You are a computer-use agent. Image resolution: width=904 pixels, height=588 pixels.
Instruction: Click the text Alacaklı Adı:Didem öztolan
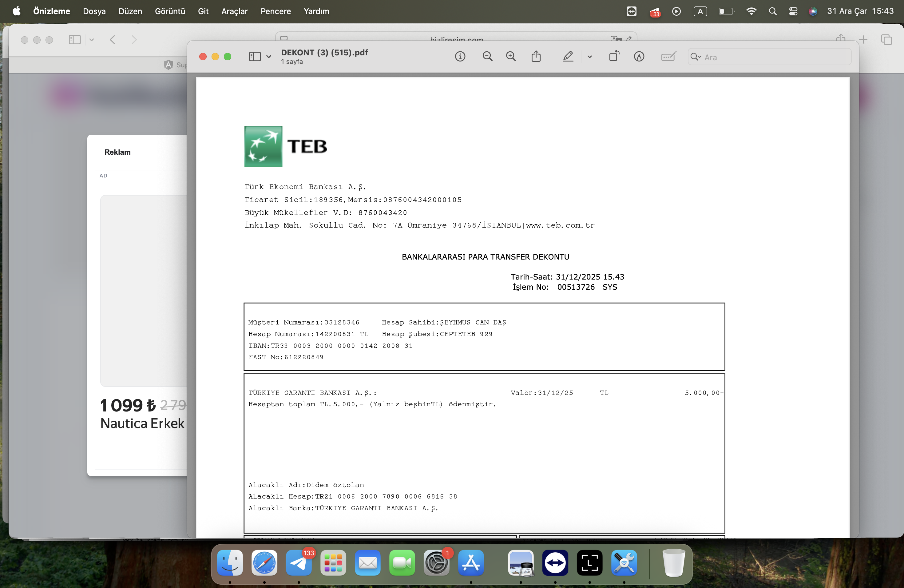pyautogui.click(x=306, y=485)
